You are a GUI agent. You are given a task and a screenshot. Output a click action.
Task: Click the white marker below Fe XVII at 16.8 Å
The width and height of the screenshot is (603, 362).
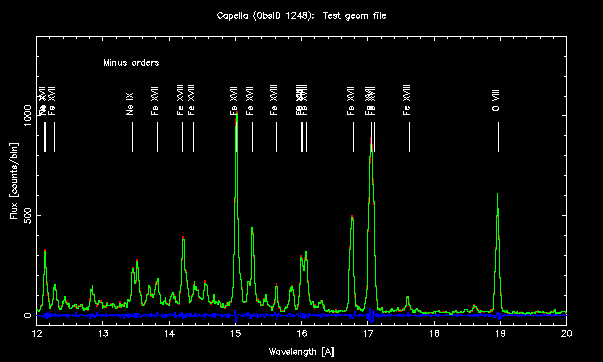click(353, 137)
